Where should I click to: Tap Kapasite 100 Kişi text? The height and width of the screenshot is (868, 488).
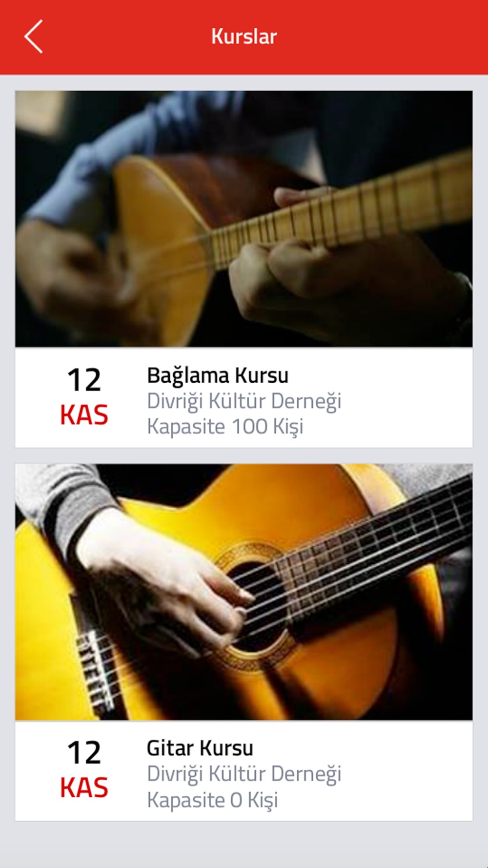[x=225, y=427]
